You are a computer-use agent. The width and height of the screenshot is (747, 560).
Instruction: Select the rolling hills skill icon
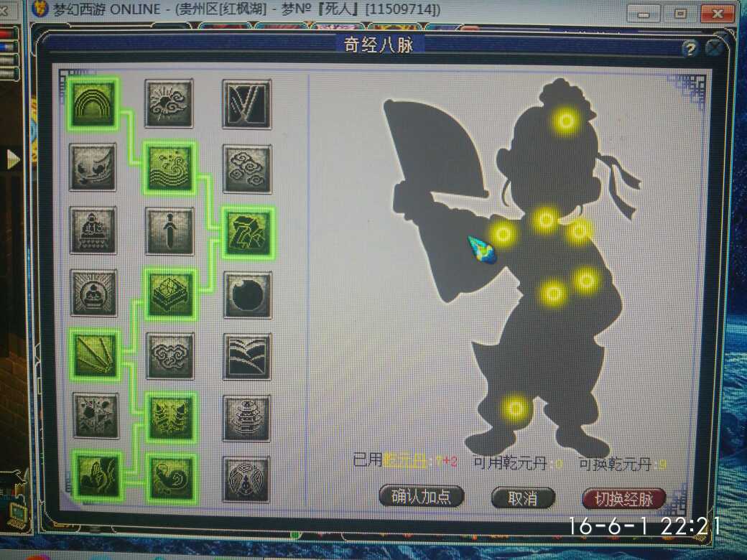click(x=247, y=356)
